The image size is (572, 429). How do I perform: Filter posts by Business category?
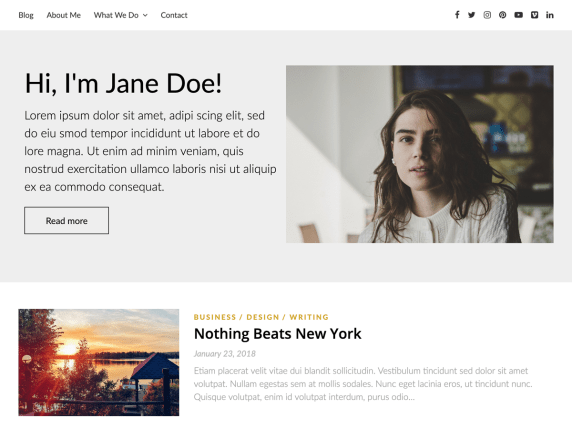pos(215,317)
